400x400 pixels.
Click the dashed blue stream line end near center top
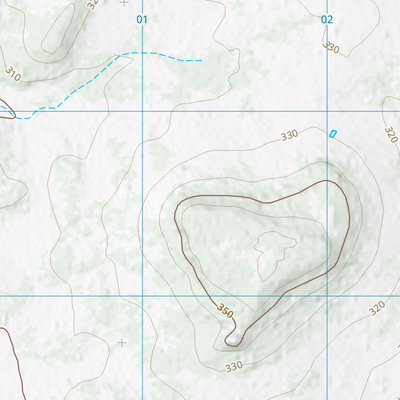(x=200, y=61)
